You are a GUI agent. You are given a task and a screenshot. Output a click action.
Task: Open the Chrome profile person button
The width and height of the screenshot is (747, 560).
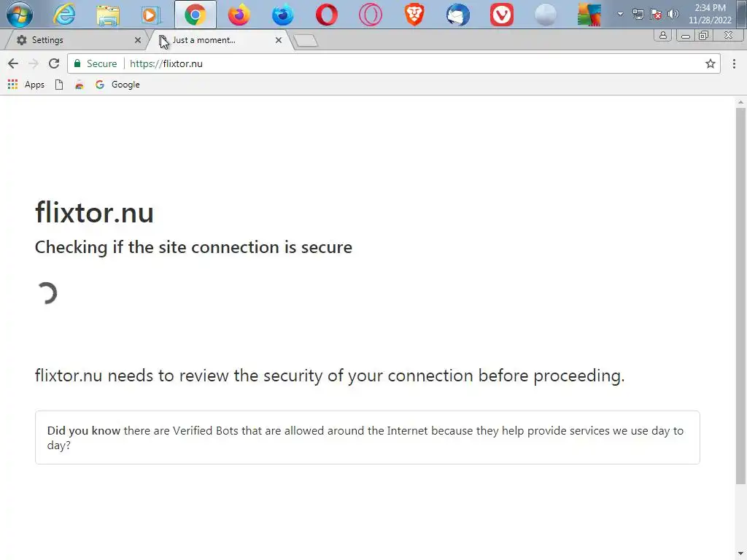pos(662,35)
